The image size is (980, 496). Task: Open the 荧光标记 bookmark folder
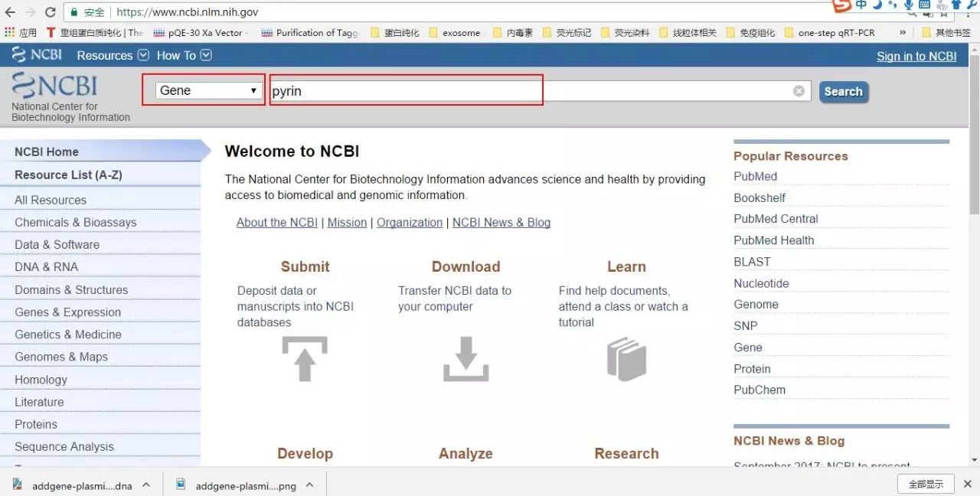(x=567, y=33)
